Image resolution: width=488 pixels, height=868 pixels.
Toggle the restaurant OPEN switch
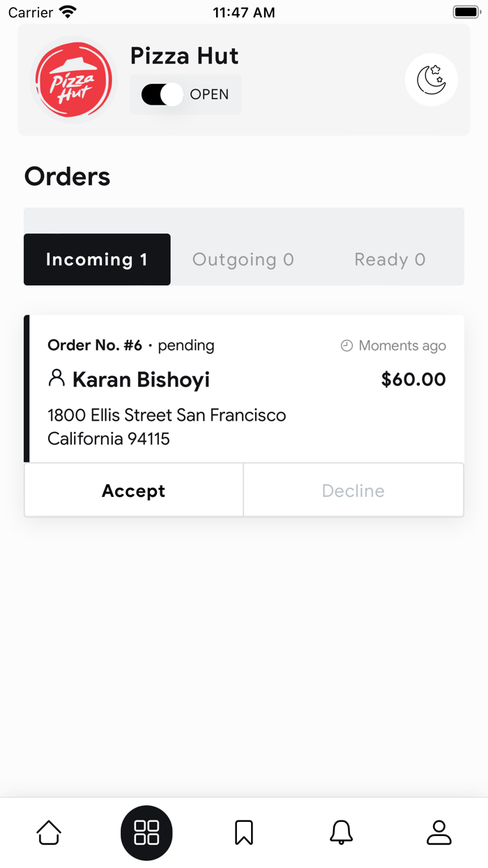[x=162, y=94]
